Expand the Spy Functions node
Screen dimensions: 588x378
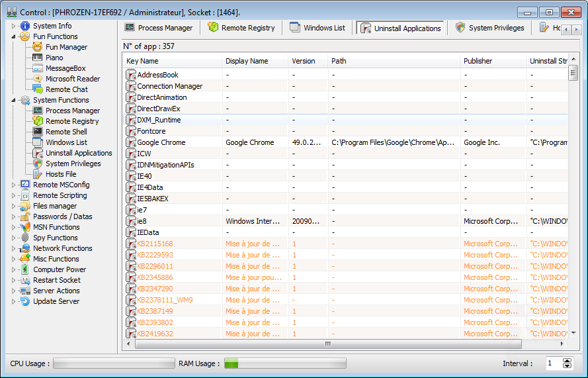(13, 238)
